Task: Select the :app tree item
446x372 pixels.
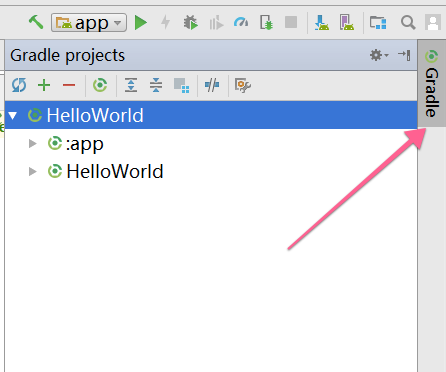Action: pyautogui.click(x=85, y=144)
